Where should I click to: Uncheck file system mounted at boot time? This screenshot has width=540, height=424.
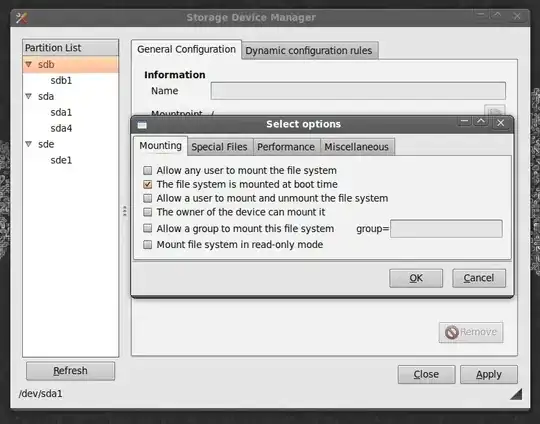click(147, 184)
